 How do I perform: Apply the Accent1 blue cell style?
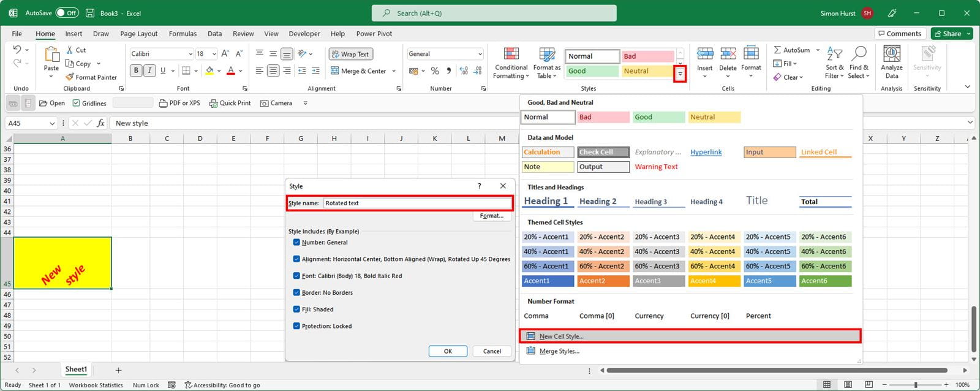tap(548, 281)
